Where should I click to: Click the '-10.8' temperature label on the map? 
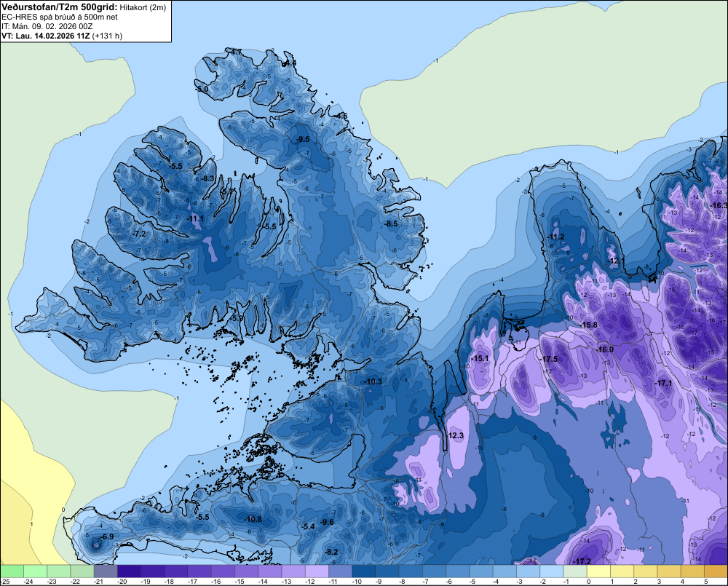point(253,519)
